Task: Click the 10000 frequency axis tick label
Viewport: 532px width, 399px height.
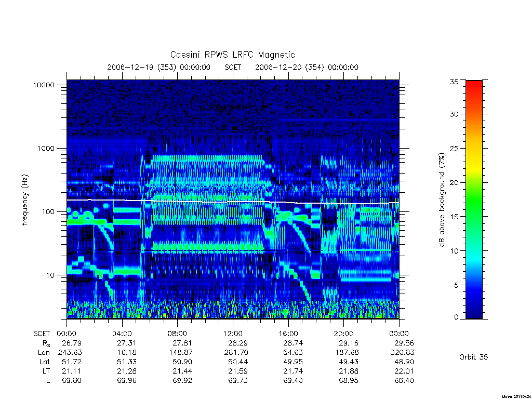Action: pos(44,85)
